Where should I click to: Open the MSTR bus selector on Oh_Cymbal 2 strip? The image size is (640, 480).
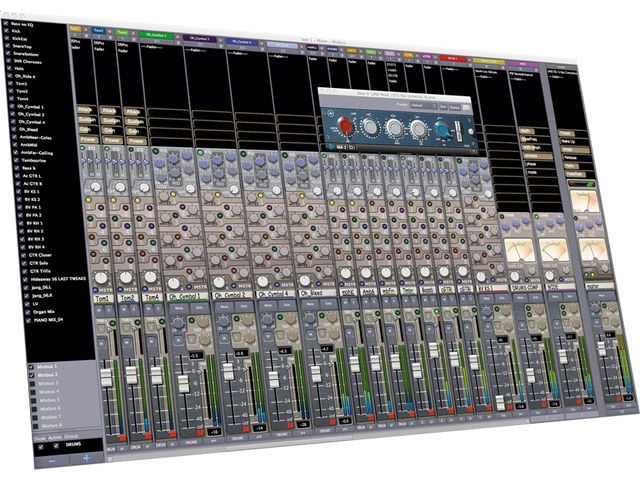[244, 287]
